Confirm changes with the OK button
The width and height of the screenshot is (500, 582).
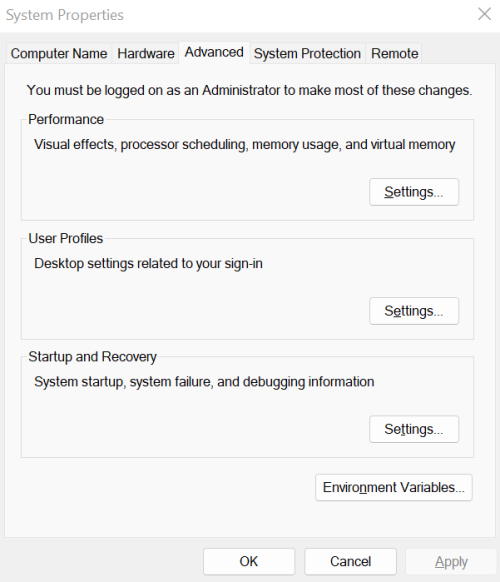(x=249, y=562)
